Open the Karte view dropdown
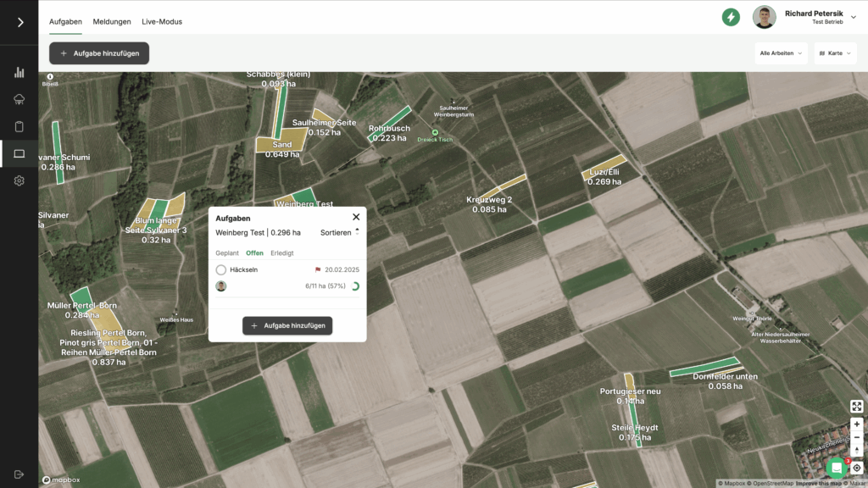868x488 pixels. (x=835, y=53)
